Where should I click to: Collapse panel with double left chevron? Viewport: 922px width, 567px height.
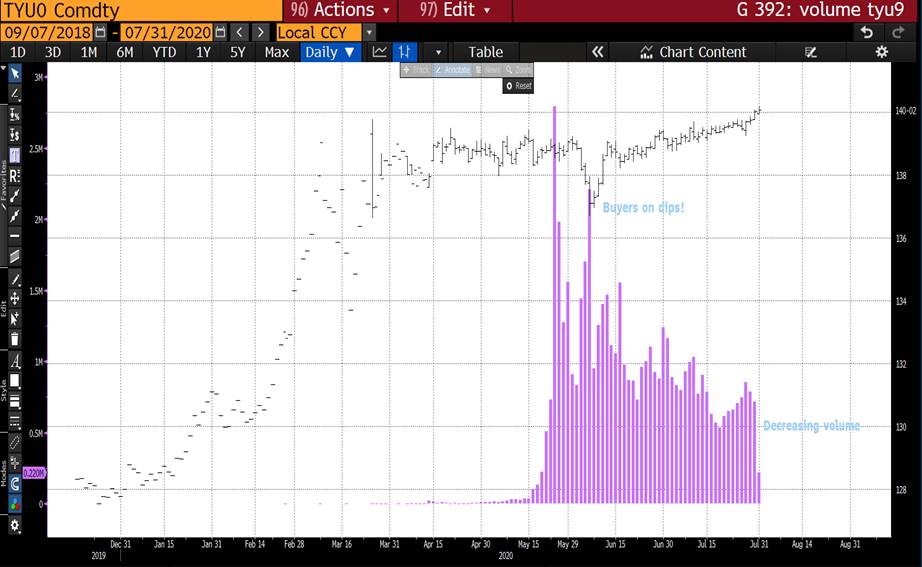click(597, 52)
